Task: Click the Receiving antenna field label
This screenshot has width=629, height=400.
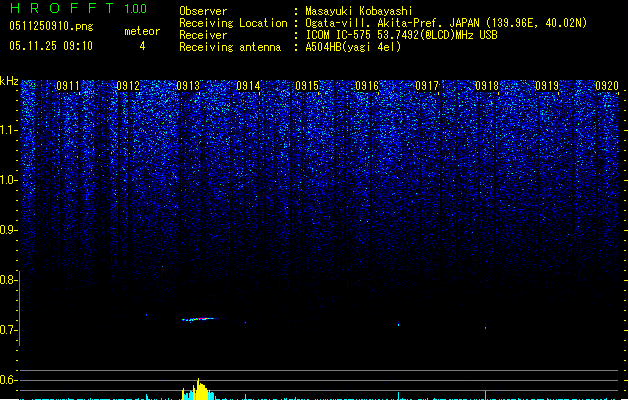Action: 230,47
